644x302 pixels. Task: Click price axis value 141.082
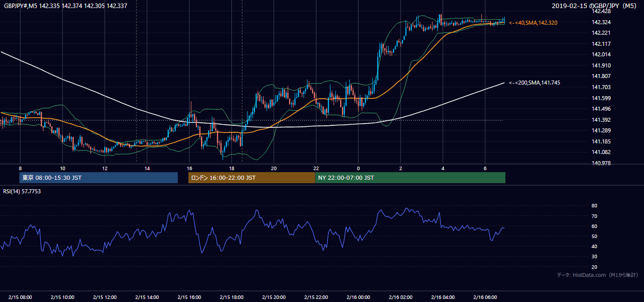[x=602, y=152]
